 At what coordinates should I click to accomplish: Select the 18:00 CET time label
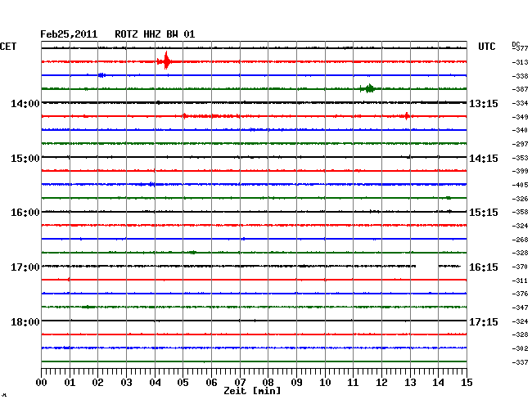pyautogui.click(x=25, y=321)
